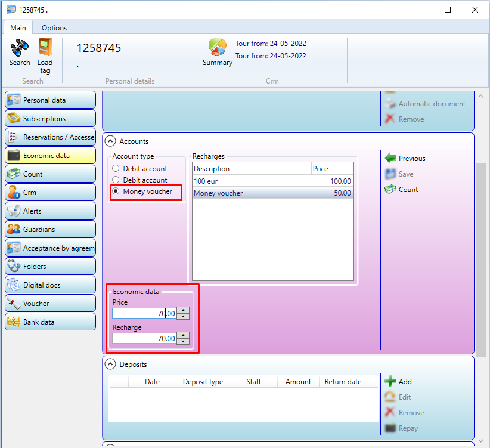Click the Repay deposit button
Image resolution: width=490 pixels, height=448 pixels.
(x=401, y=428)
